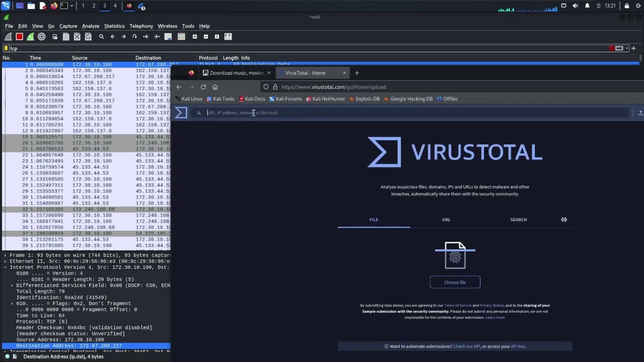This screenshot has width=644, height=362.
Task: Restart the current capture (green fin)
Action: [31, 37]
